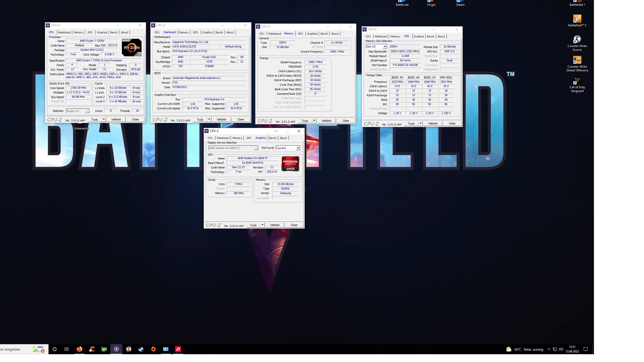The image size is (644, 362).
Task: Select SPD tab in Mainboard window
Action: (x=195, y=32)
